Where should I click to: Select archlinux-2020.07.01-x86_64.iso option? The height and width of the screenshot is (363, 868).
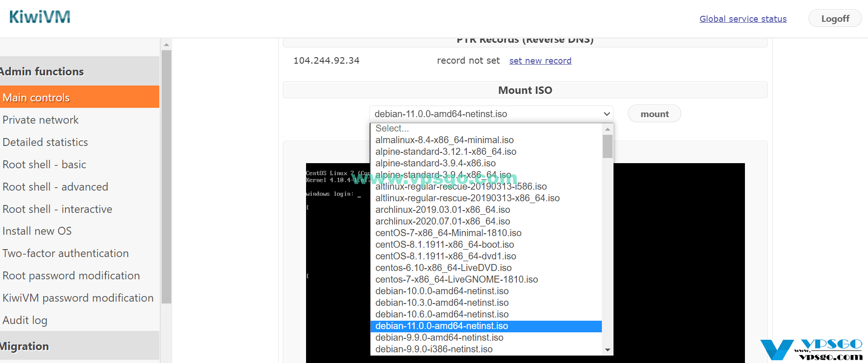(486, 221)
